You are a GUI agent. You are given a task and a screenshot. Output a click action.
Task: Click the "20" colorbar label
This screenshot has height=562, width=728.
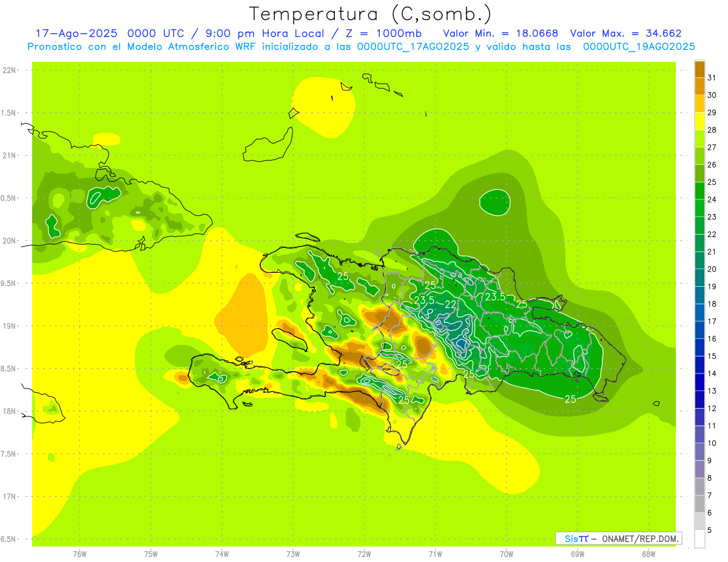pos(712,269)
